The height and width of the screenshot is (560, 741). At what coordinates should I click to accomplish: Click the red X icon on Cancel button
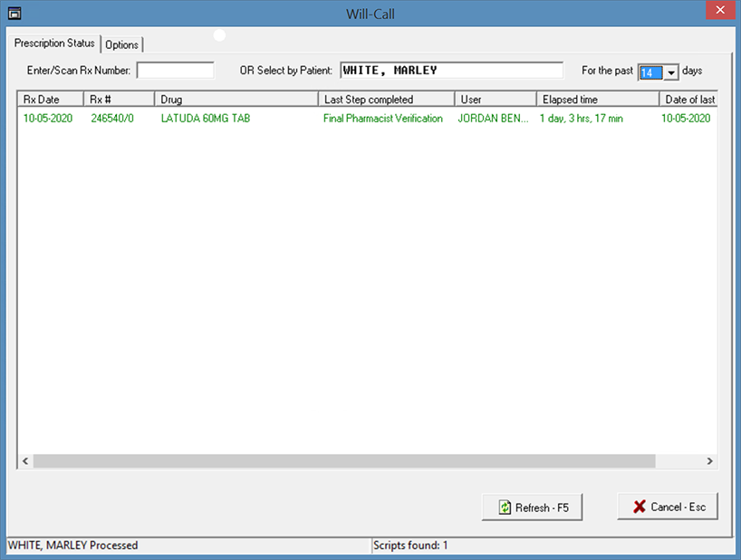[x=639, y=507]
